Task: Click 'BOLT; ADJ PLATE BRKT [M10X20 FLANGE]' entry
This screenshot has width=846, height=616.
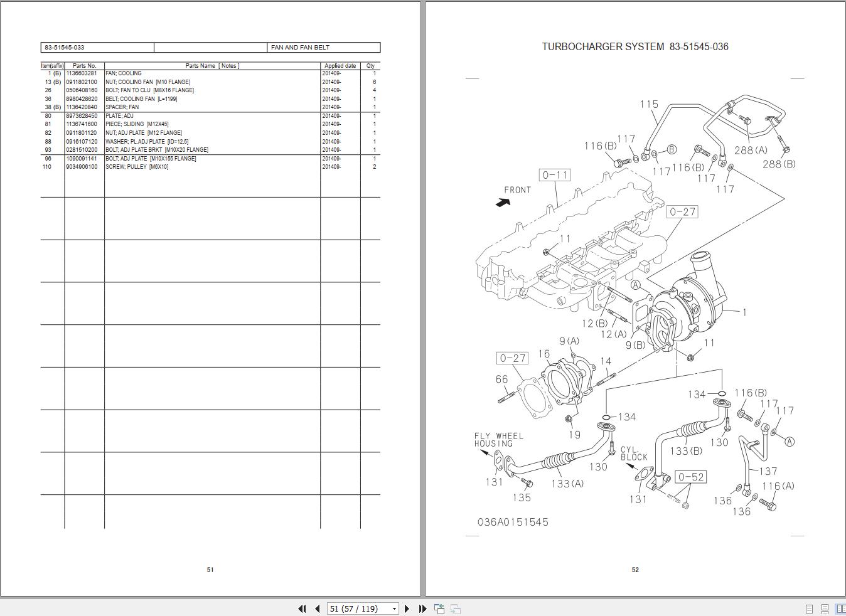Action: pyautogui.click(x=157, y=150)
